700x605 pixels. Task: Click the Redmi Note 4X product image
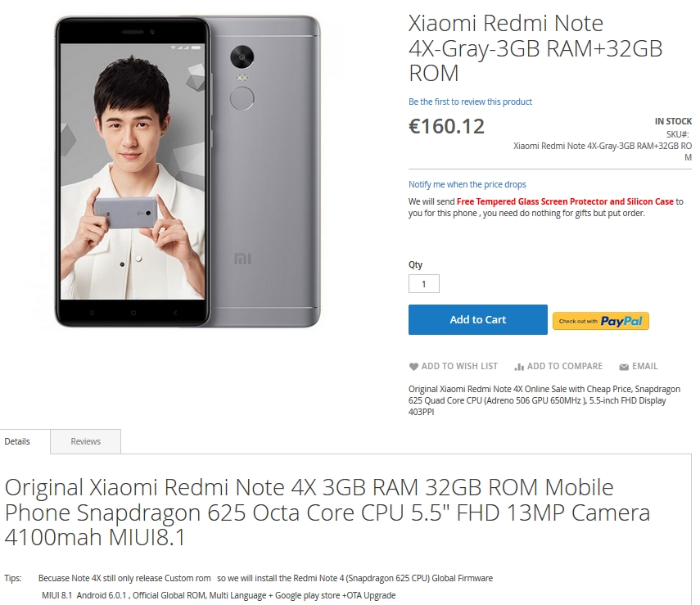[x=187, y=171]
